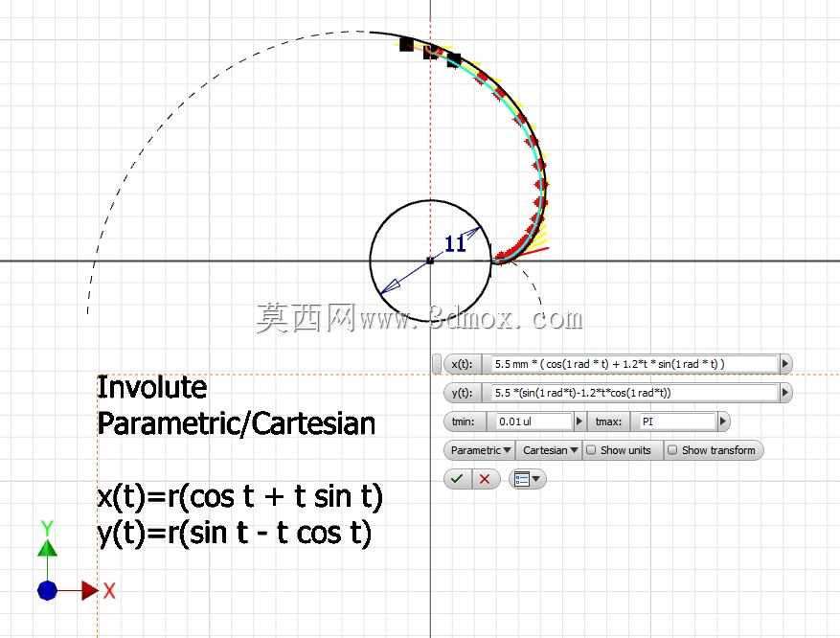Viewport: 840px width, 638px height.
Task: Open the Parametric curve type dropdown
Action: click(480, 450)
